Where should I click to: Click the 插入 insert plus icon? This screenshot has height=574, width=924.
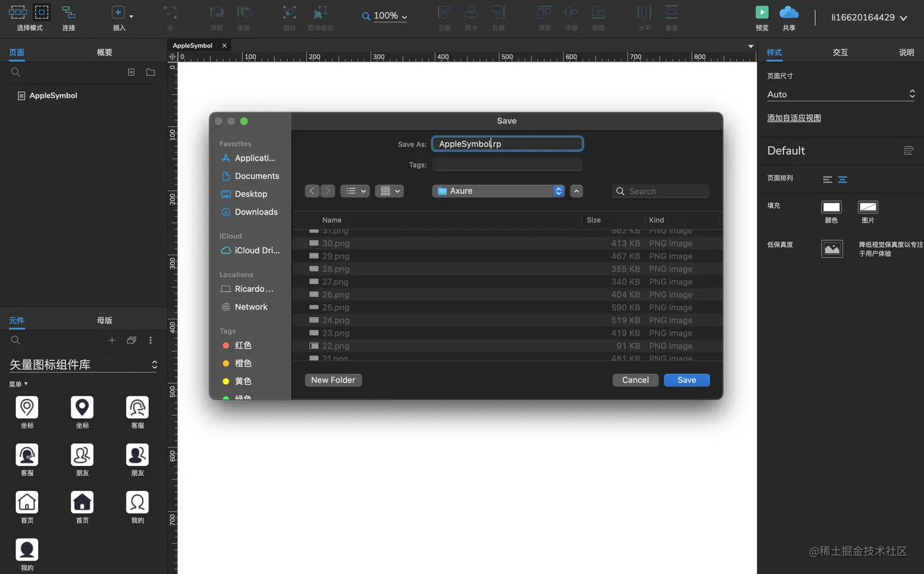coord(118,12)
